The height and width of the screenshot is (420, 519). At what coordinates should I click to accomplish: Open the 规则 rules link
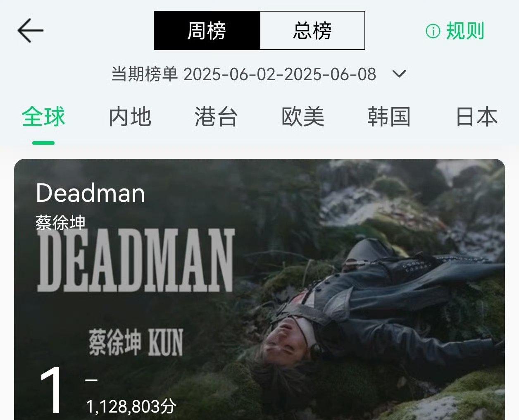[x=465, y=31]
